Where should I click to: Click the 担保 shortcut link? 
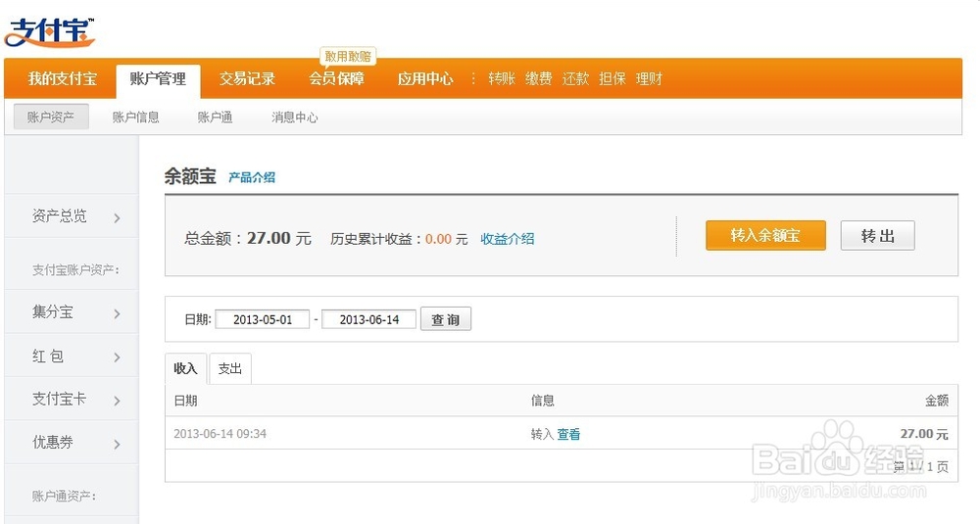pyautogui.click(x=612, y=78)
